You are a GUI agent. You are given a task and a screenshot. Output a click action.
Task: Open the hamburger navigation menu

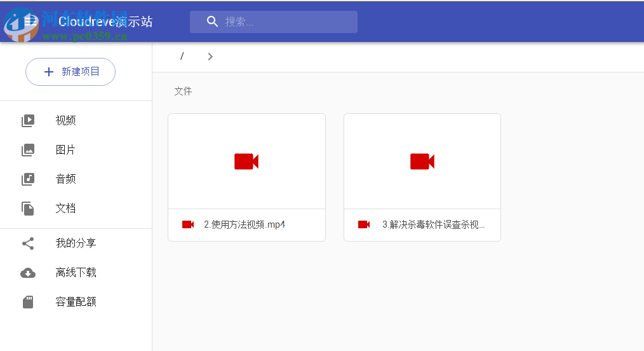tap(30, 22)
